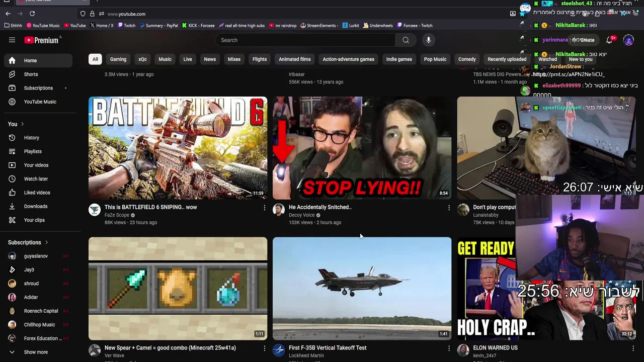Open options menu for Battlefield 6 Sniping video
This screenshot has width=644, height=362.
click(x=265, y=208)
